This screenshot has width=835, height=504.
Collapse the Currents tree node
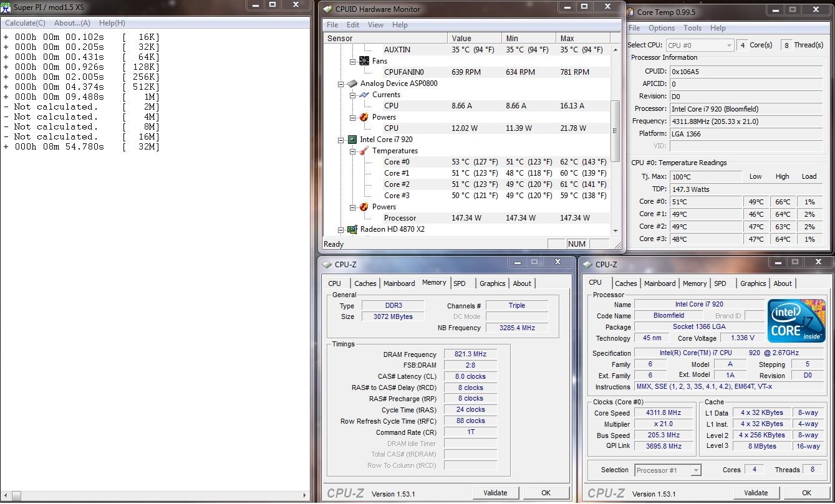352,95
